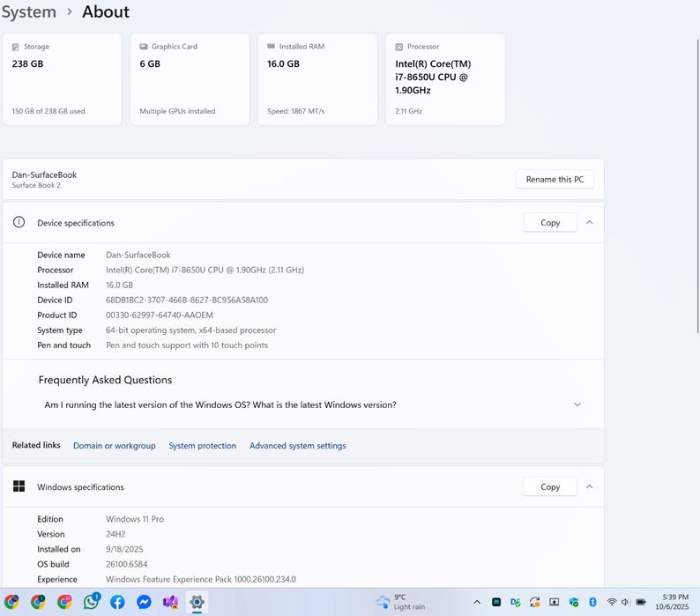Screen dimensions: 700x616
Task: Click the sync arrows tray icon
Action: click(x=535, y=602)
